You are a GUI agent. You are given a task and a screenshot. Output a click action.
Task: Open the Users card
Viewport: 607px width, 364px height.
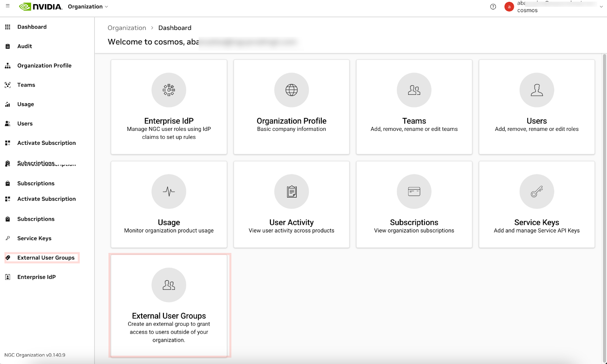pos(537,107)
